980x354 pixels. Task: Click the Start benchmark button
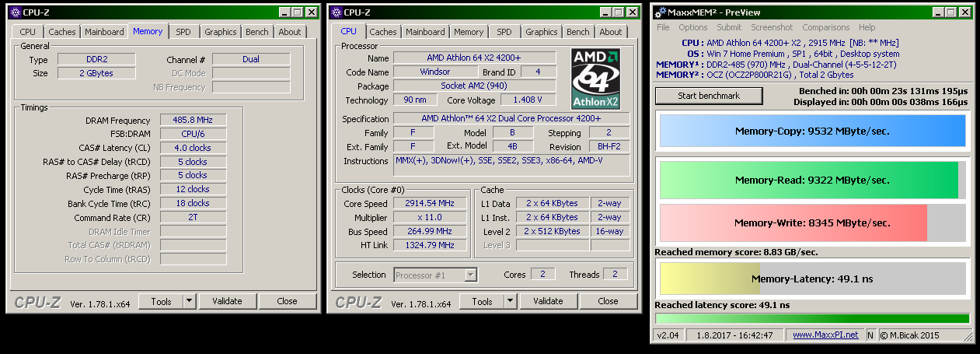click(709, 96)
